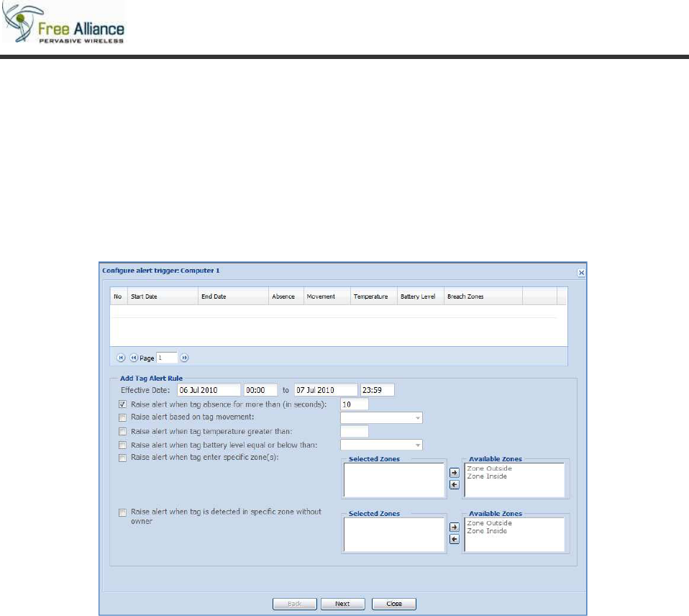Uncheck tag absence alert checkbox
The width and height of the screenshot is (689, 616).
[122, 404]
